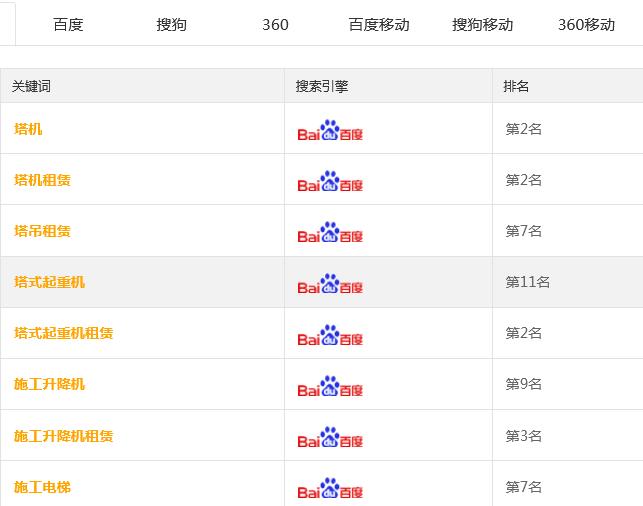The height and width of the screenshot is (506, 643).
Task: Click the 施工升降机租赁 keyword
Action: point(64,436)
